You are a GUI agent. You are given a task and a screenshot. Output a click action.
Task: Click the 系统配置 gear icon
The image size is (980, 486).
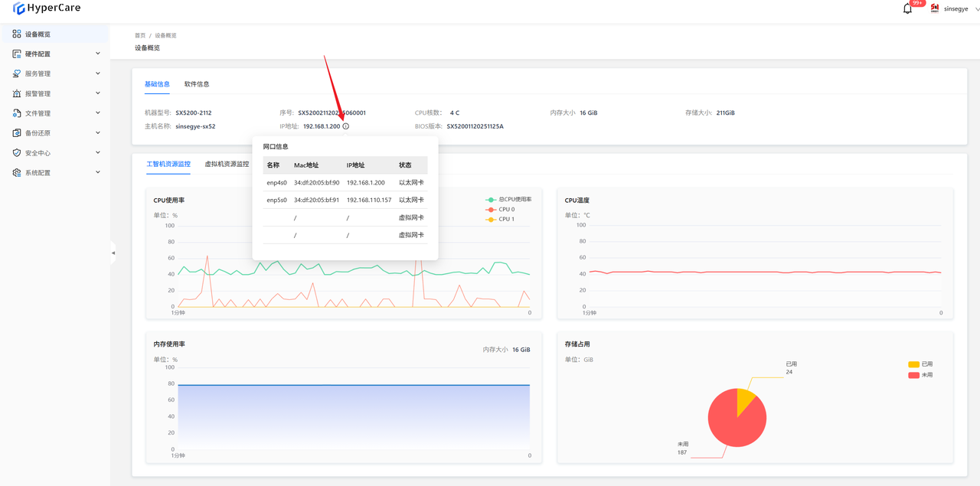point(17,173)
